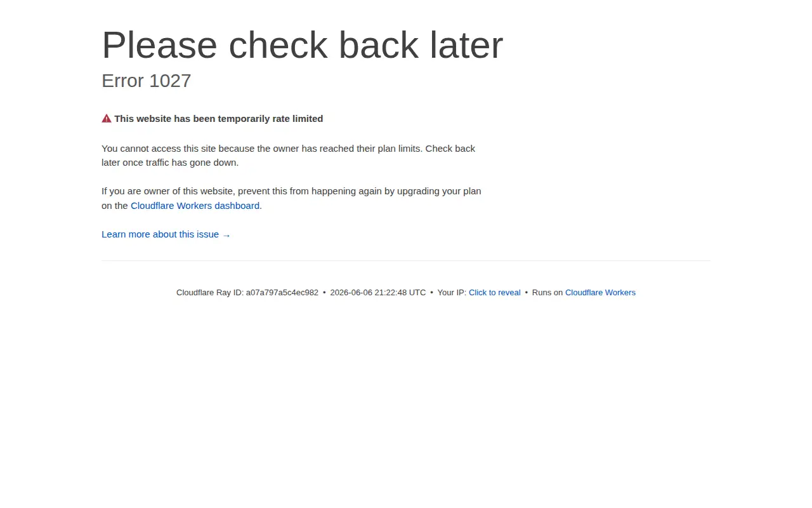Click the Your IP label
The width and height of the screenshot is (812, 508).
(x=452, y=293)
